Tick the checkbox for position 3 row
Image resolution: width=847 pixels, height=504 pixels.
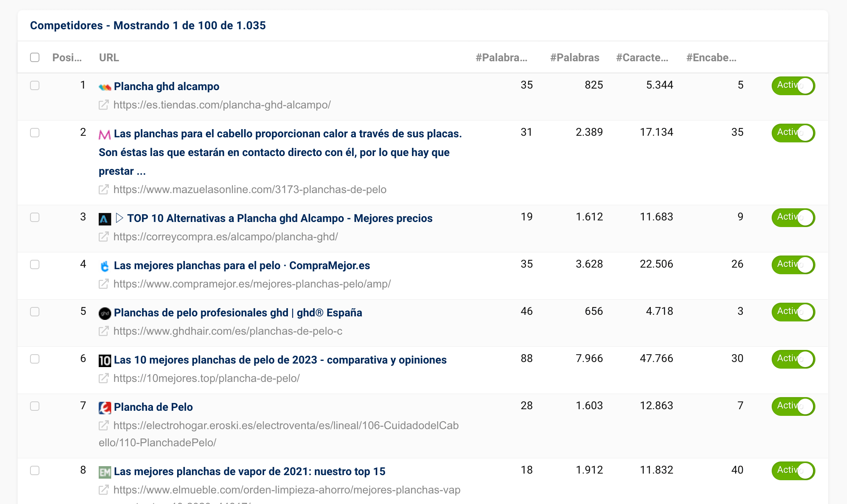coord(35,217)
